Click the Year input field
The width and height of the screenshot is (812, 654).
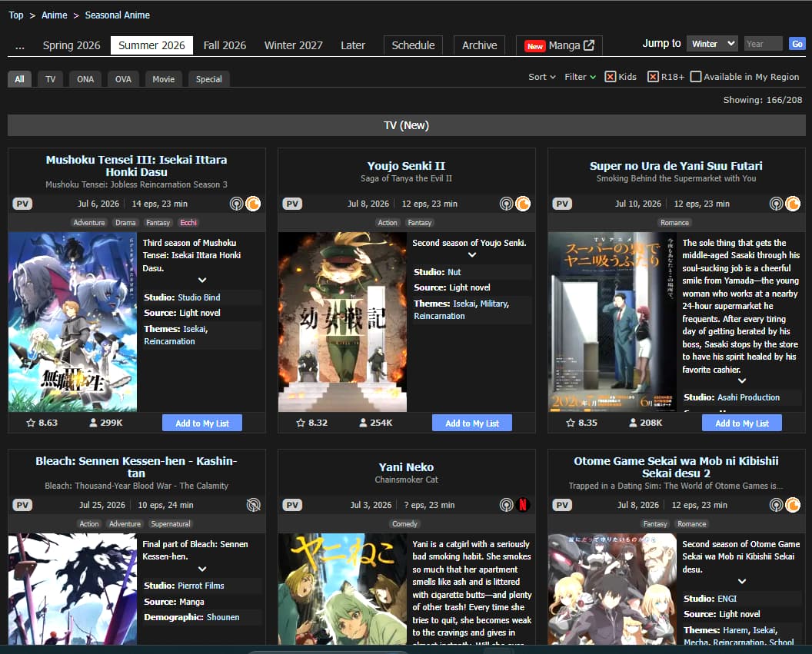(x=764, y=44)
